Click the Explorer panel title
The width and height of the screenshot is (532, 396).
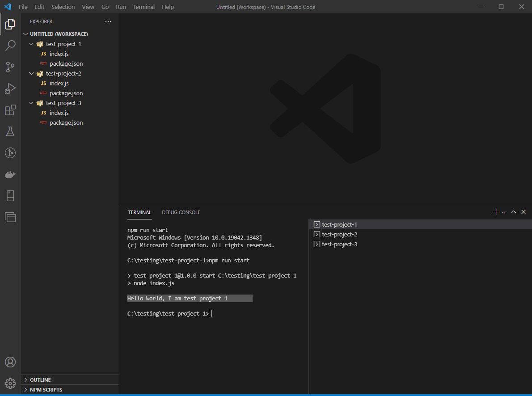tap(41, 21)
